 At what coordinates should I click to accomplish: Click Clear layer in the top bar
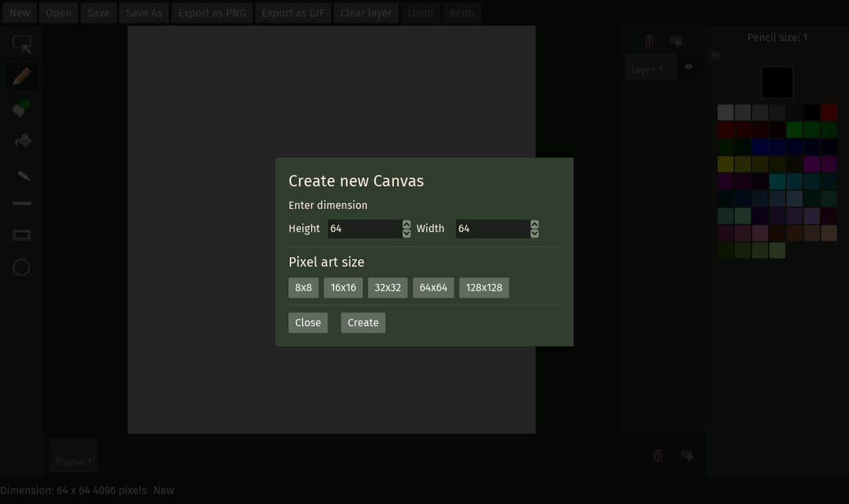[366, 13]
